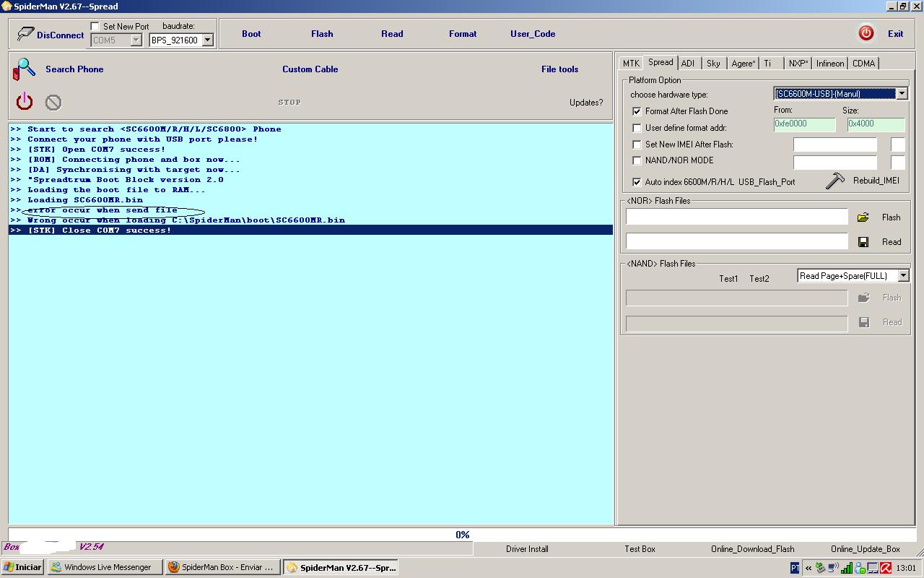Switch to Windows Live Messenger taskbar item

(x=104, y=567)
